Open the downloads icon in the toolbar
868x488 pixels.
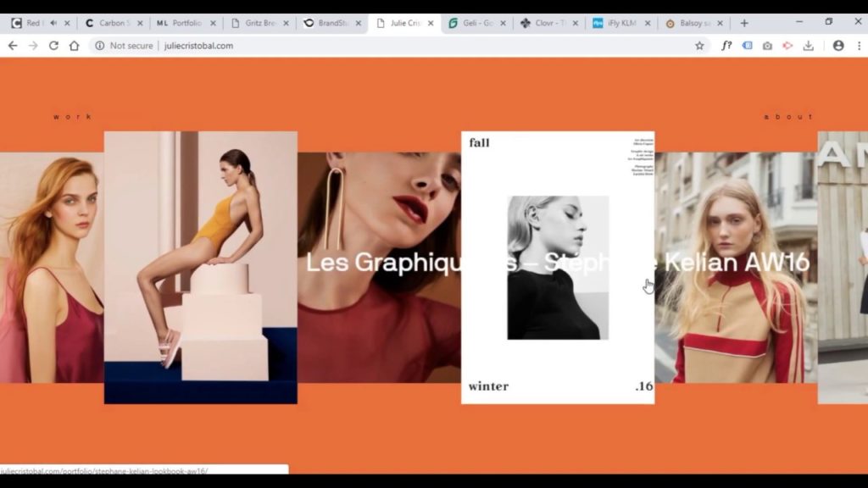coord(809,46)
